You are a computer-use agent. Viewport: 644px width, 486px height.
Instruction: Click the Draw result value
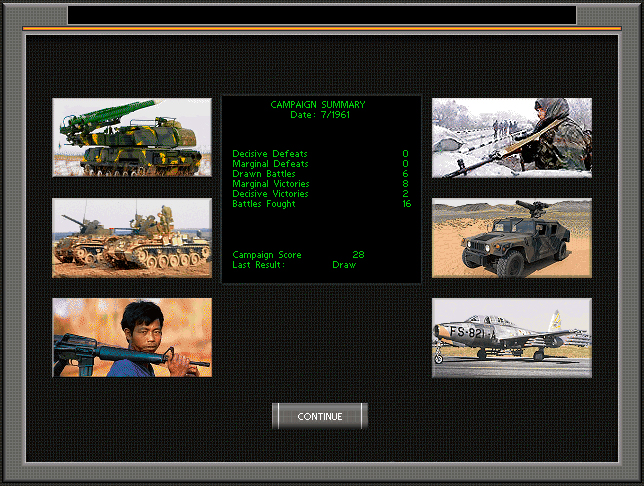click(x=344, y=265)
